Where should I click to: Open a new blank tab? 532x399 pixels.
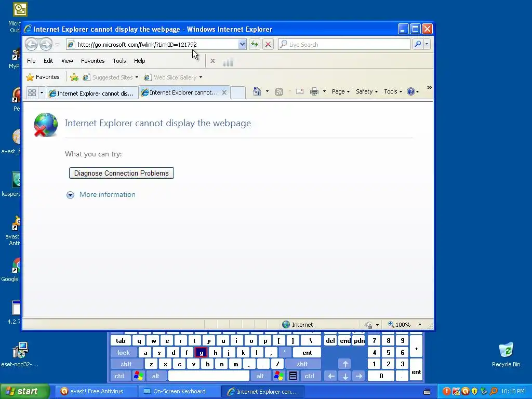pyautogui.click(x=238, y=92)
